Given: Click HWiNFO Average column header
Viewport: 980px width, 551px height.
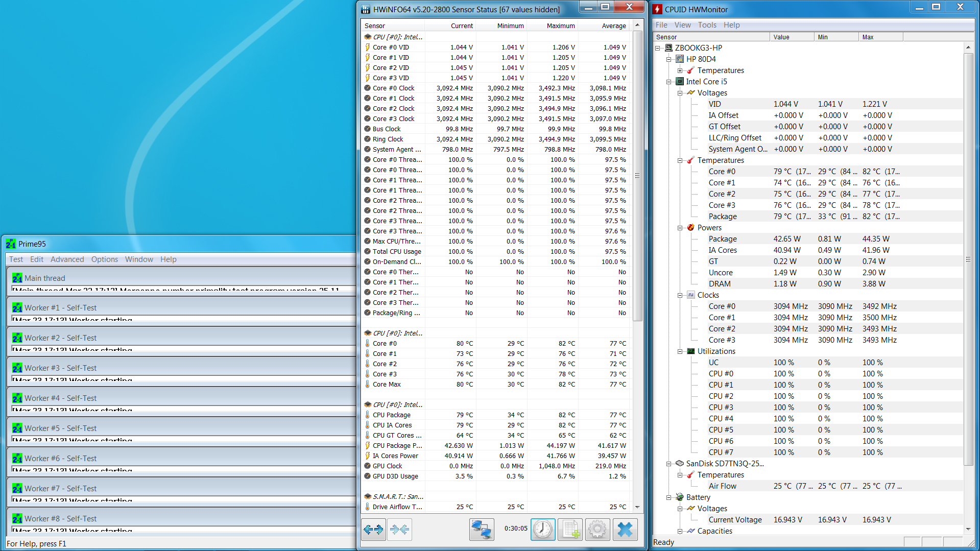Looking at the screenshot, I should [x=604, y=26].
